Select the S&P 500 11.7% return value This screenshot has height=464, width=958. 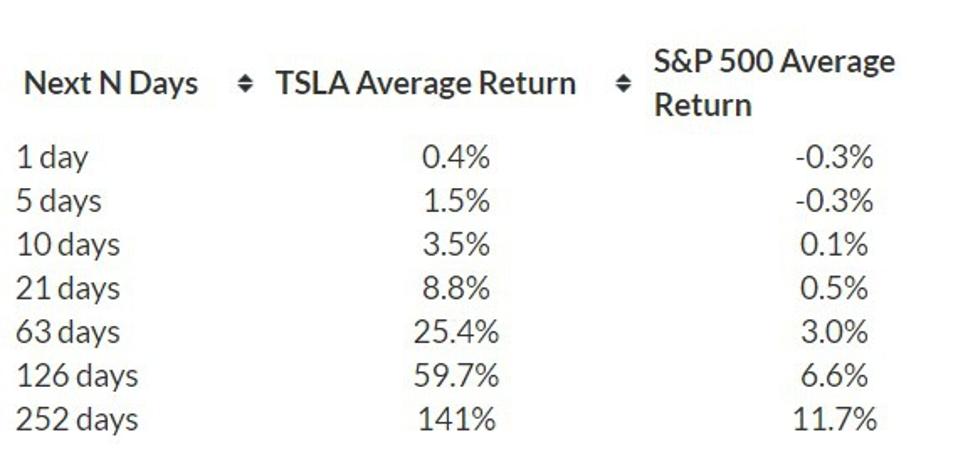click(x=834, y=419)
